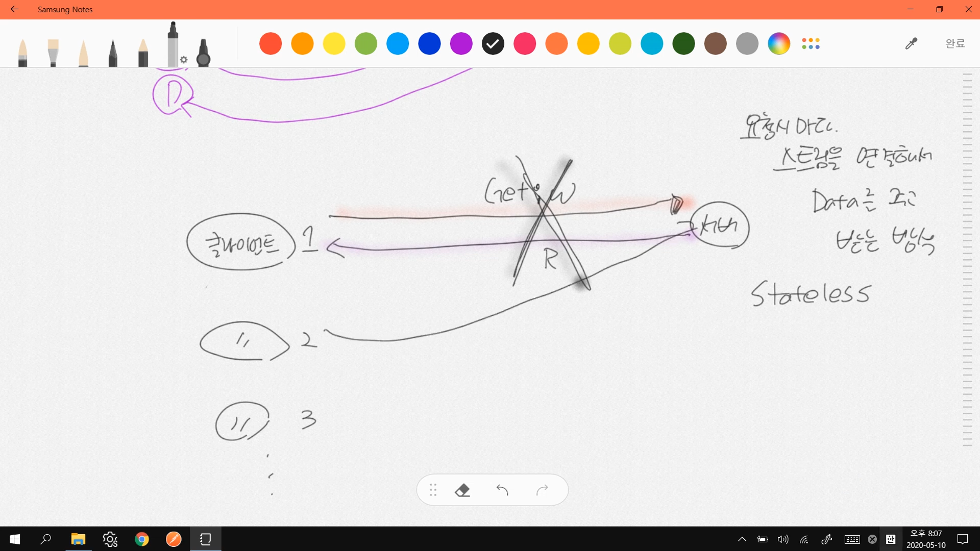Image resolution: width=980 pixels, height=551 pixels.
Task: Open the touch keyboard from tray
Action: [852, 539]
